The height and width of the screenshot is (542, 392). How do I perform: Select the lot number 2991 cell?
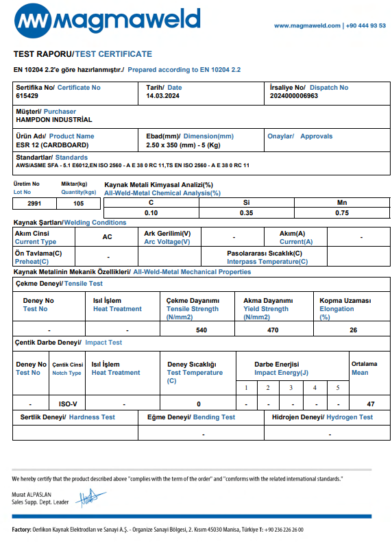[x=34, y=204]
